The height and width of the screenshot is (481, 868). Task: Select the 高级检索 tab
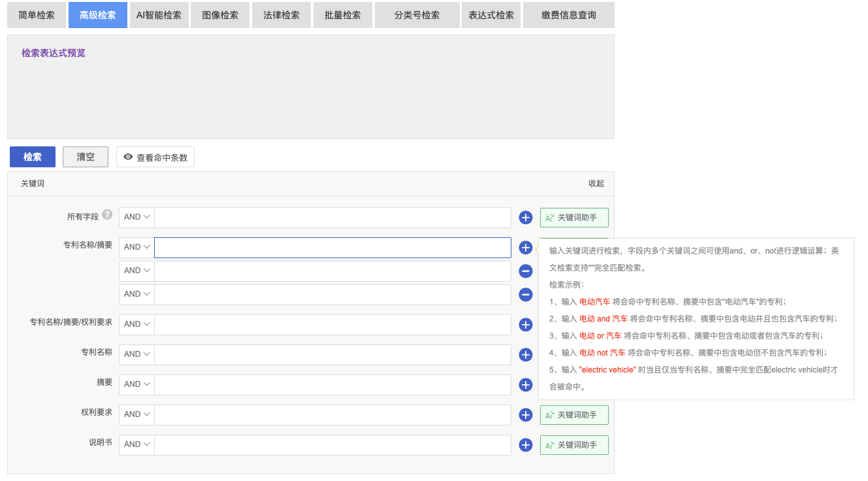point(98,15)
